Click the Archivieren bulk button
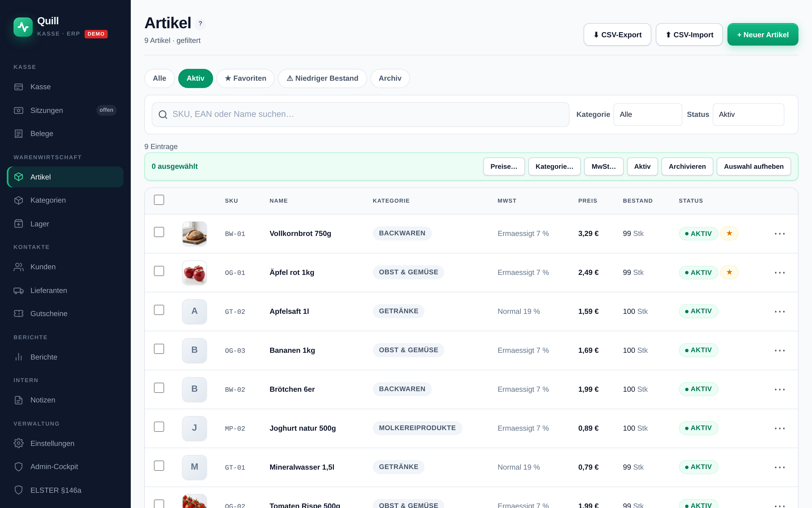 tap(687, 167)
